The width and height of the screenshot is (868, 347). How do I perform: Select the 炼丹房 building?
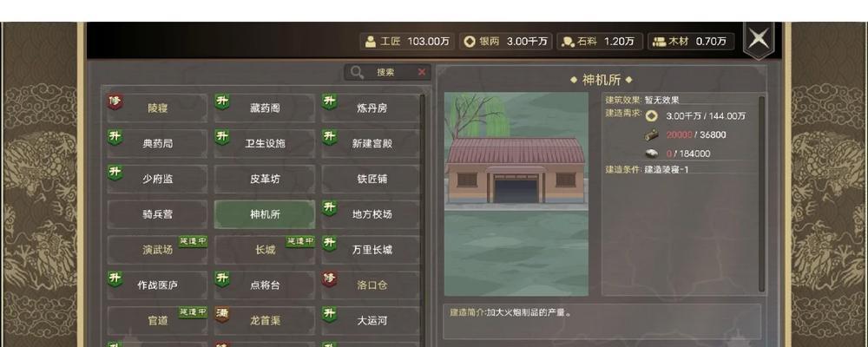[x=371, y=108]
